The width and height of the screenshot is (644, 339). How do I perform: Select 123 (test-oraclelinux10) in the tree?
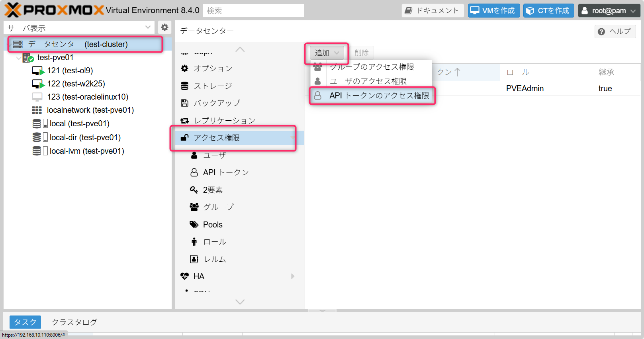[x=88, y=97]
